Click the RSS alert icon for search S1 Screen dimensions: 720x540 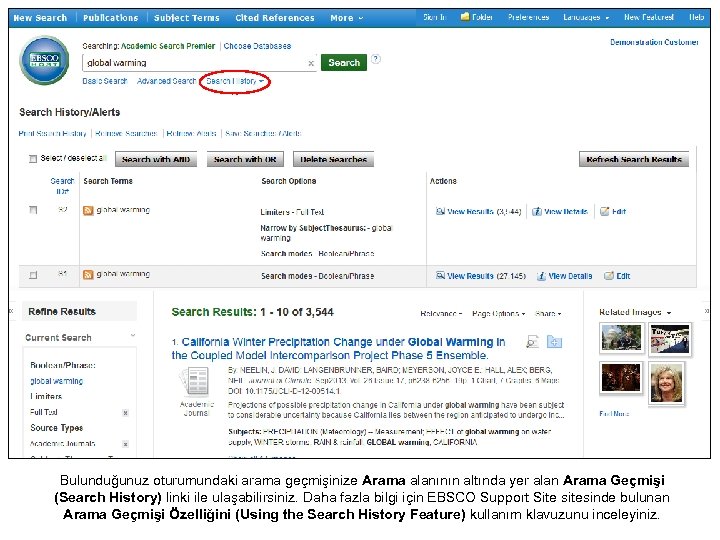[88, 275]
